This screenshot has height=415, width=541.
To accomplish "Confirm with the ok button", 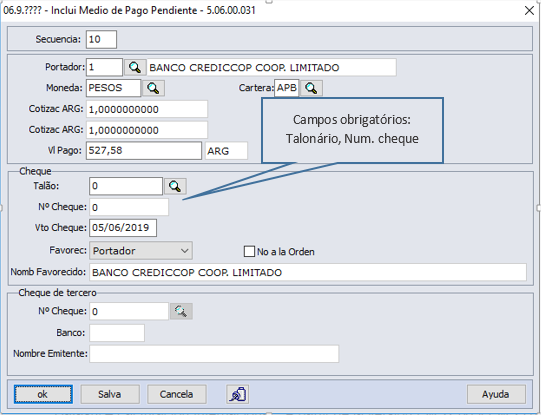I will pyautogui.click(x=43, y=394).
